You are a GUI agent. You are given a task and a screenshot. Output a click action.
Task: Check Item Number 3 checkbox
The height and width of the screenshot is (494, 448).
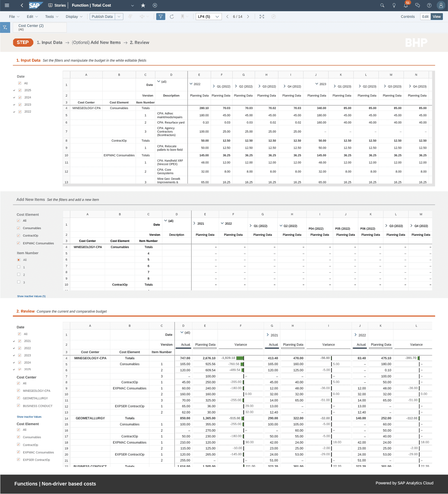19,282
